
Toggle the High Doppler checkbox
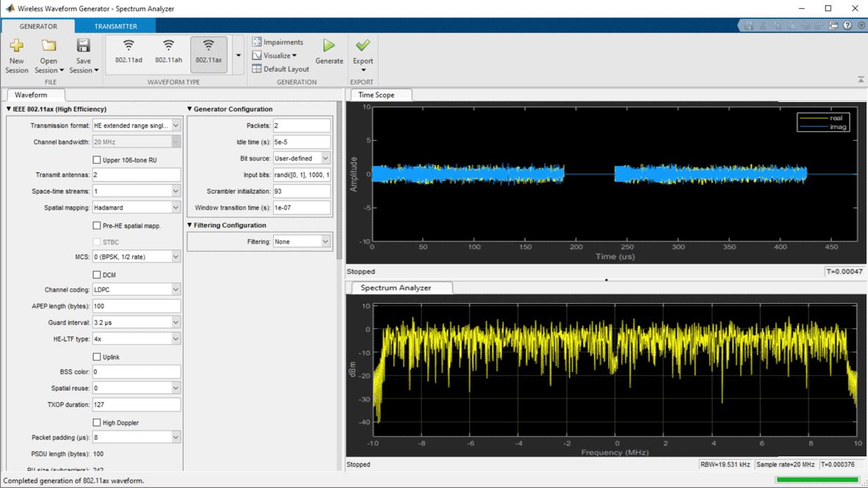point(97,423)
